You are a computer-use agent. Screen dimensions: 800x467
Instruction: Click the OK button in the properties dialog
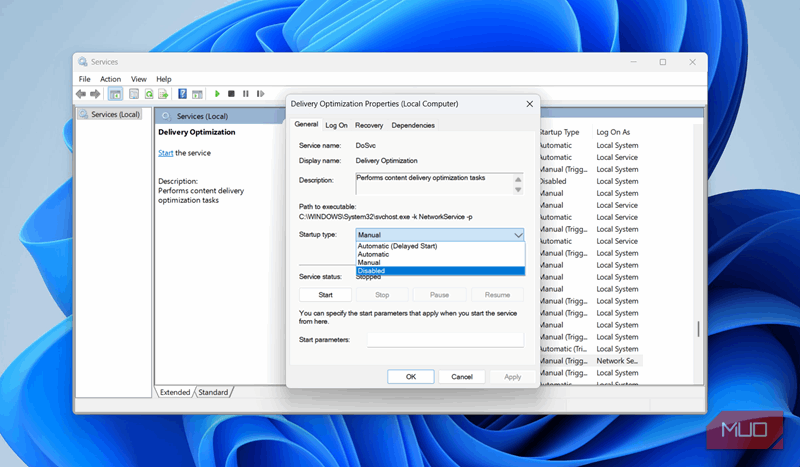point(411,377)
